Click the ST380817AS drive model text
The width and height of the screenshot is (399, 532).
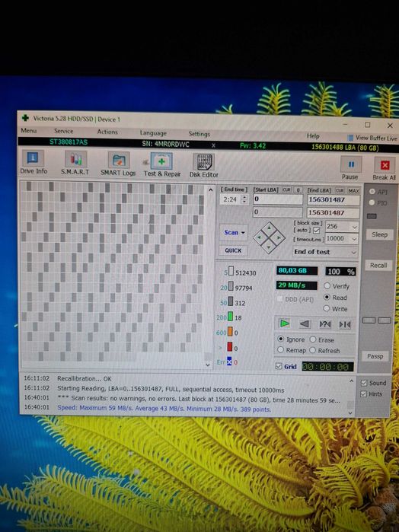[69, 142]
